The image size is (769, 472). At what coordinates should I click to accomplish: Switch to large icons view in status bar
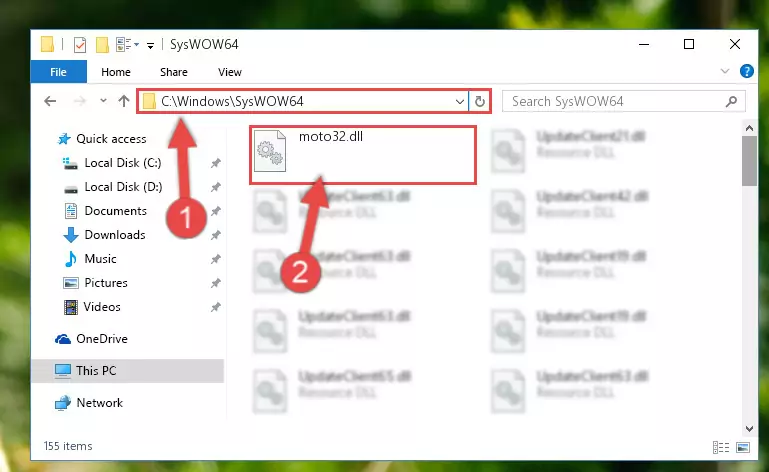click(x=743, y=447)
